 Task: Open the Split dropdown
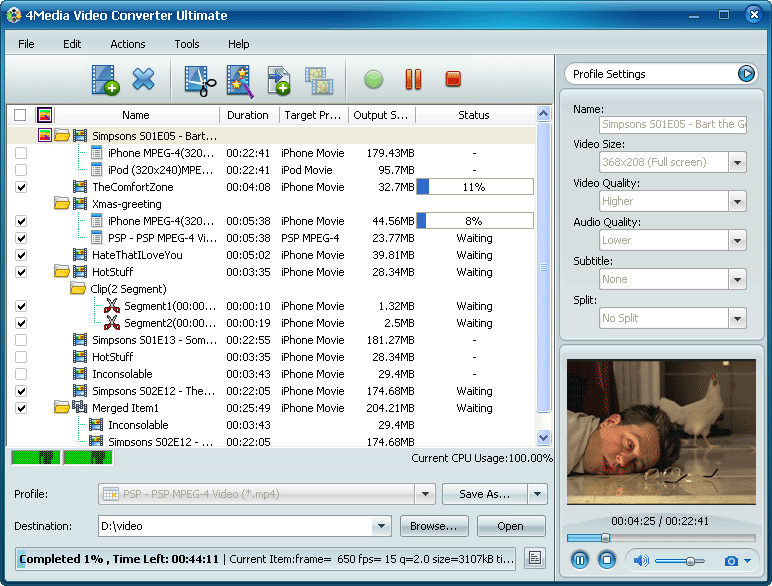point(737,318)
